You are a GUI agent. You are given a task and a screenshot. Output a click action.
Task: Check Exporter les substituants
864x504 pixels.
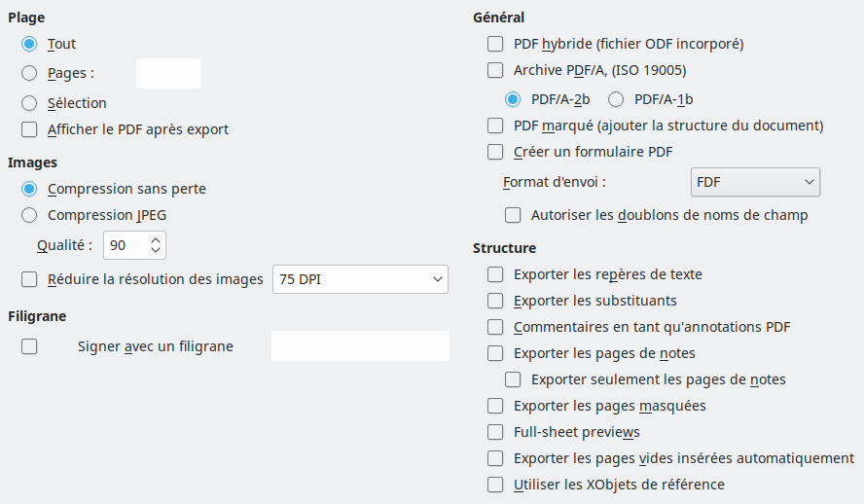coord(495,301)
